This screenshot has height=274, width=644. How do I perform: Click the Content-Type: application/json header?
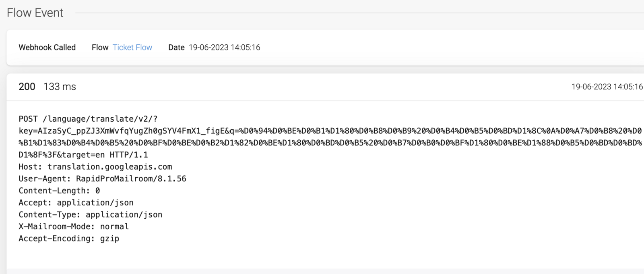pos(91,214)
